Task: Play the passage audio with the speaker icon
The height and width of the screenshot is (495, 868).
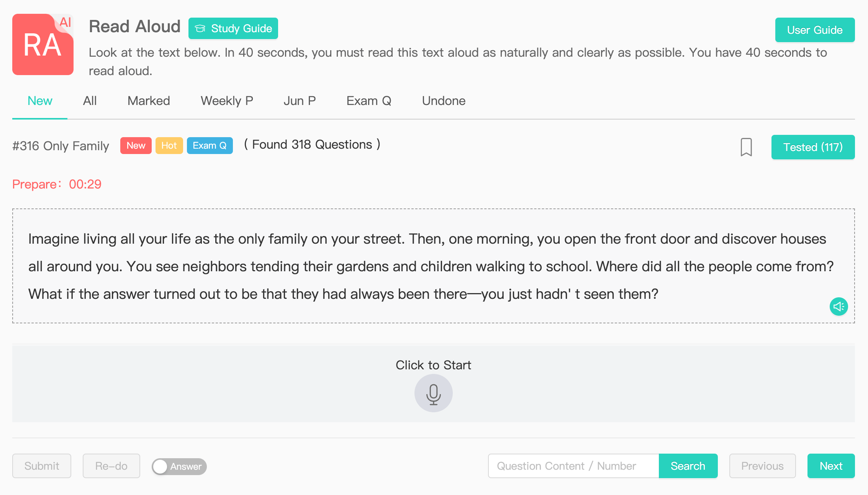Action: tap(839, 307)
